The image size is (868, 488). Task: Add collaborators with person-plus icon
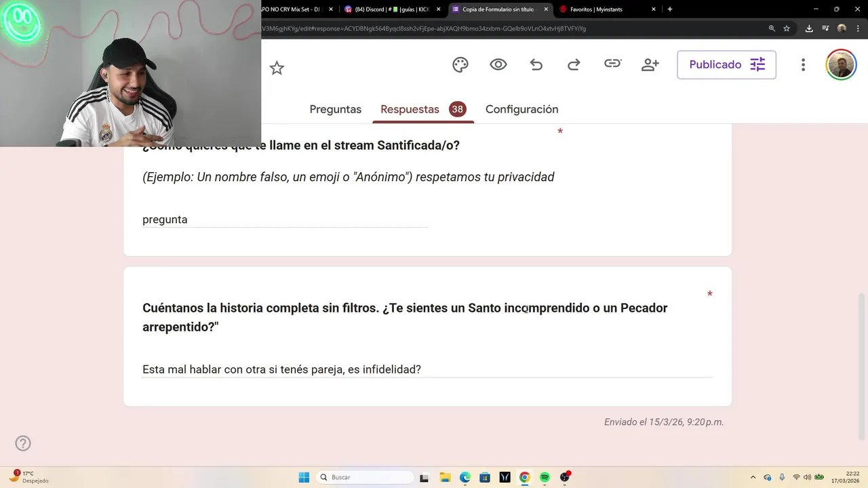tap(650, 65)
